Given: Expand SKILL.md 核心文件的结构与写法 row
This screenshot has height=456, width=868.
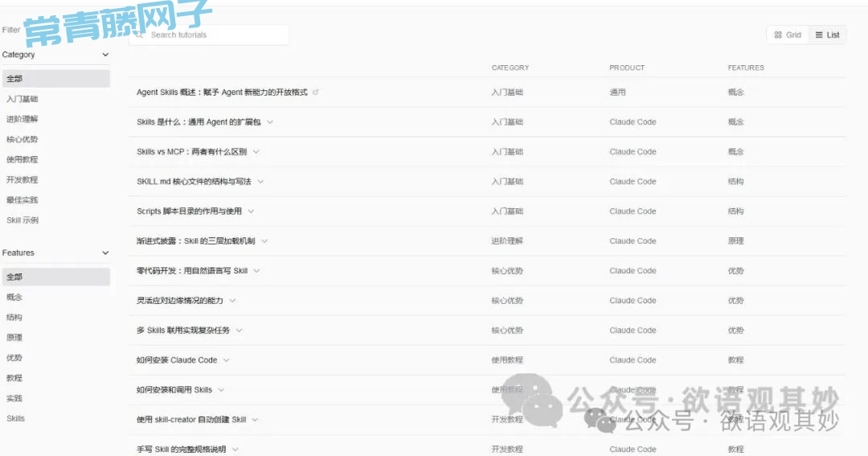Looking at the screenshot, I should (260, 182).
